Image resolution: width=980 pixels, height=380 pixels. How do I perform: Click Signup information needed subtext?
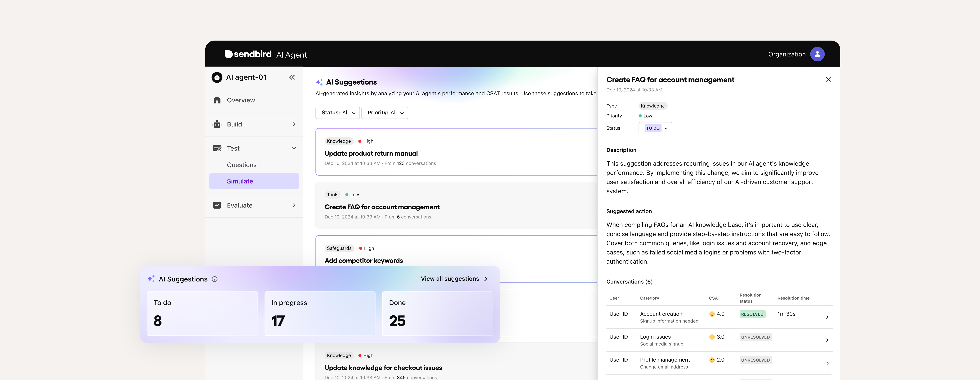[x=669, y=321]
